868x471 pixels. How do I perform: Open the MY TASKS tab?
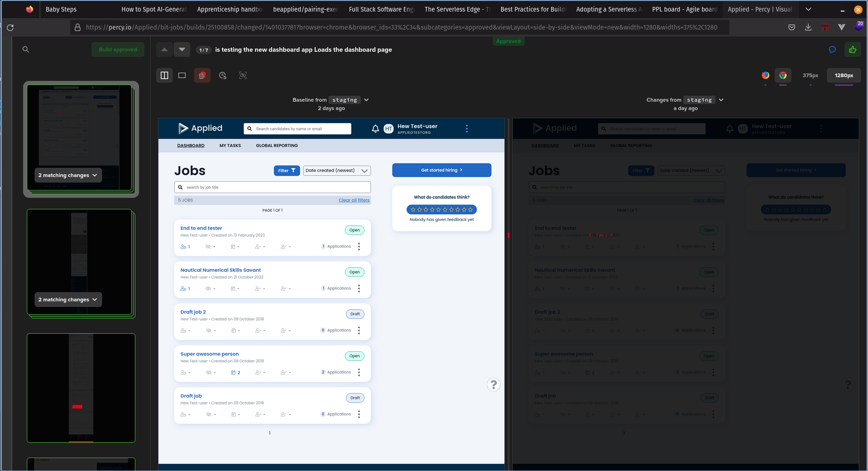click(x=230, y=146)
